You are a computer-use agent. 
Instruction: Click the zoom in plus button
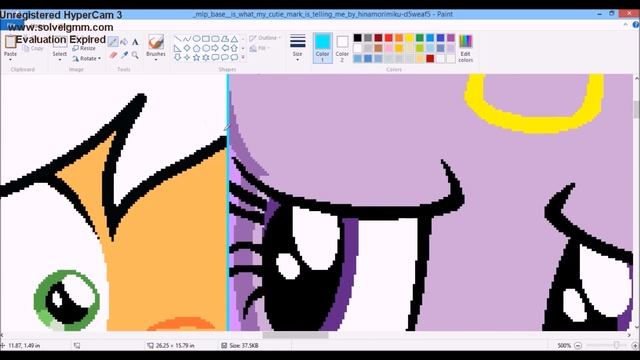[635, 346]
